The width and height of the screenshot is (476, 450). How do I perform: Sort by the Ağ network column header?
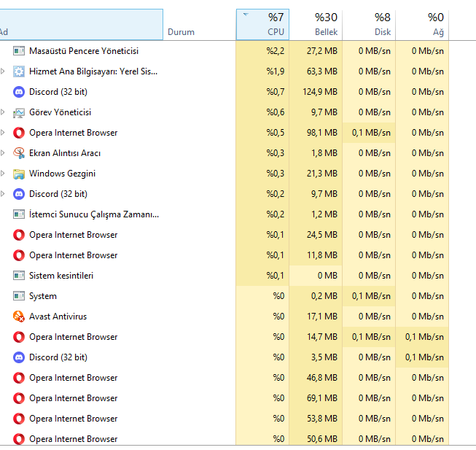(421, 25)
